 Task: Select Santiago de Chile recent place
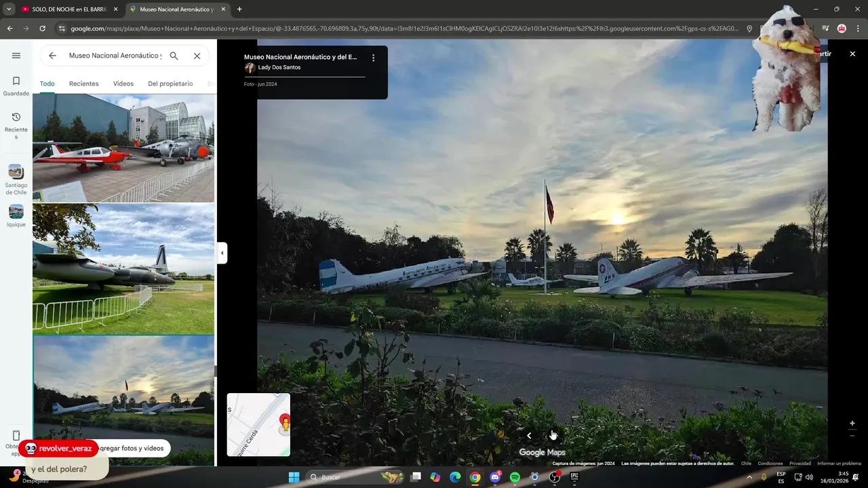16,180
